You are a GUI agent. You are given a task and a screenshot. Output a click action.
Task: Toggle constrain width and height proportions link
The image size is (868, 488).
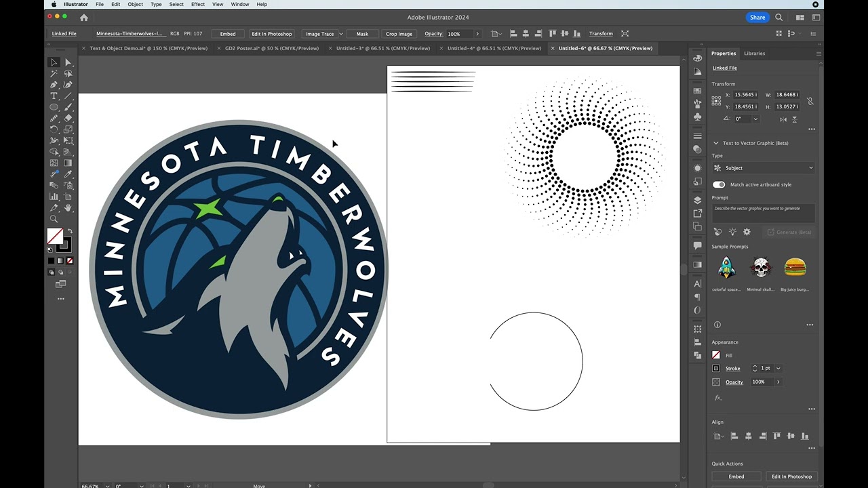point(810,101)
